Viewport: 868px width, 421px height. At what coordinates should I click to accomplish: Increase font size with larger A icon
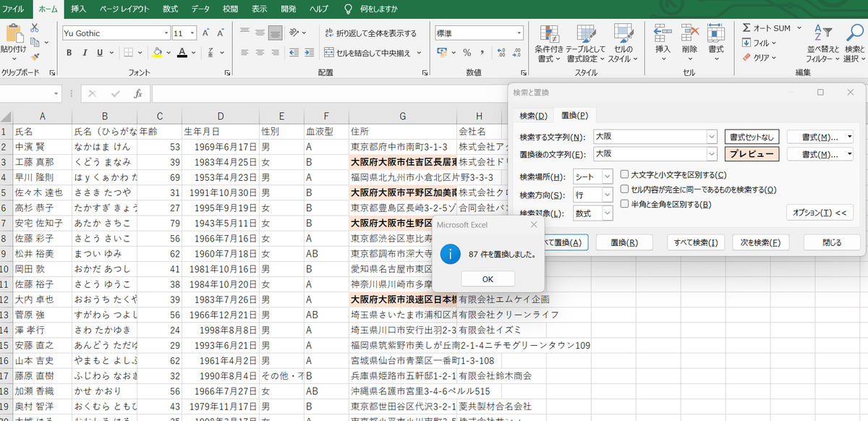(x=206, y=33)
